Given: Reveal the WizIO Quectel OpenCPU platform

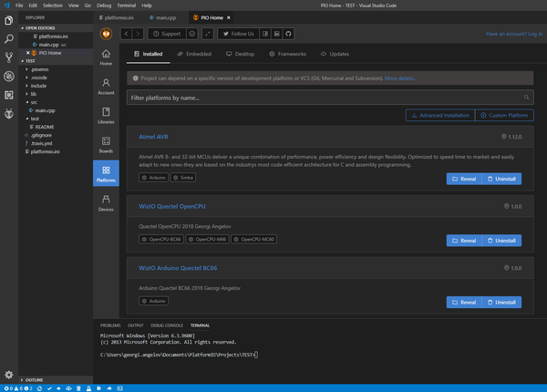Looking at the screenshot, I should [x=464, y=241].
